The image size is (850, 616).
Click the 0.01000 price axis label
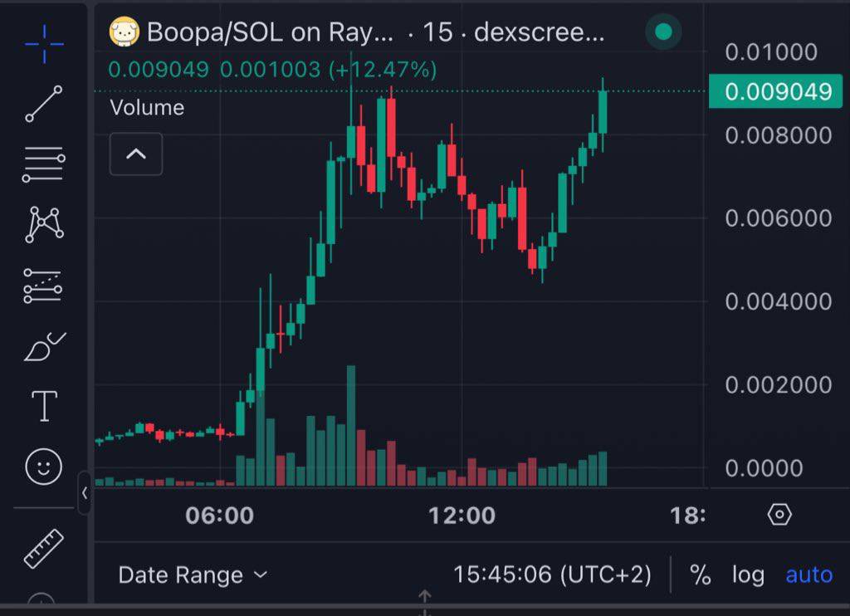771,52
